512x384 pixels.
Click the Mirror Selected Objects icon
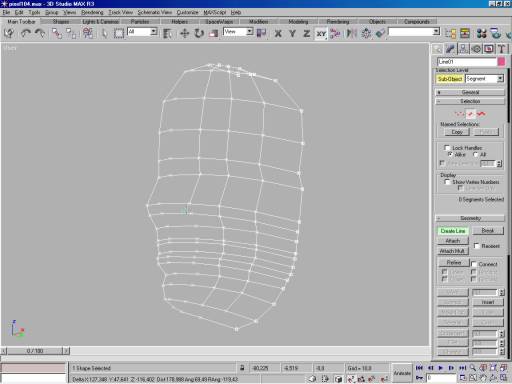351,33
